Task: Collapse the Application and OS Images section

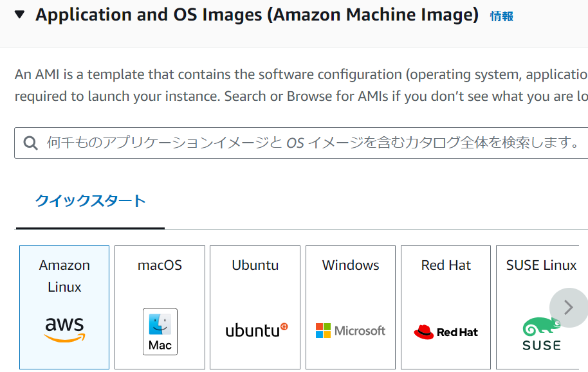Action: point(20,15)
